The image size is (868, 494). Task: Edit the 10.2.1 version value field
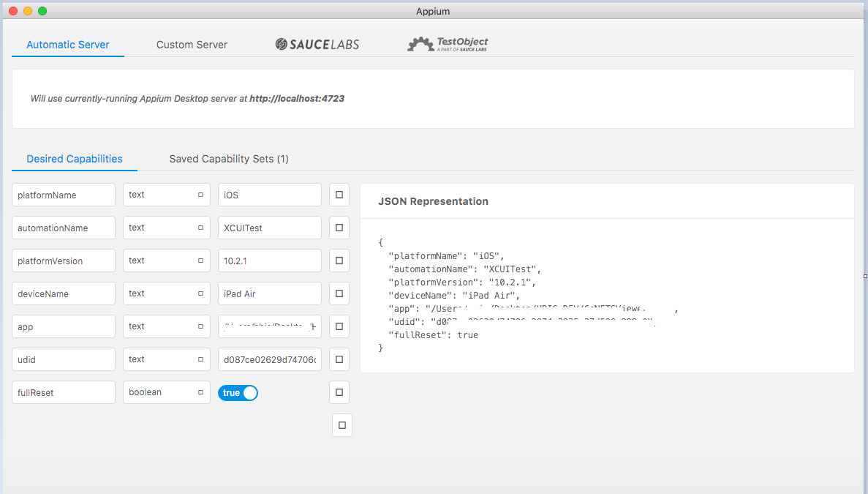pos(270,261)
